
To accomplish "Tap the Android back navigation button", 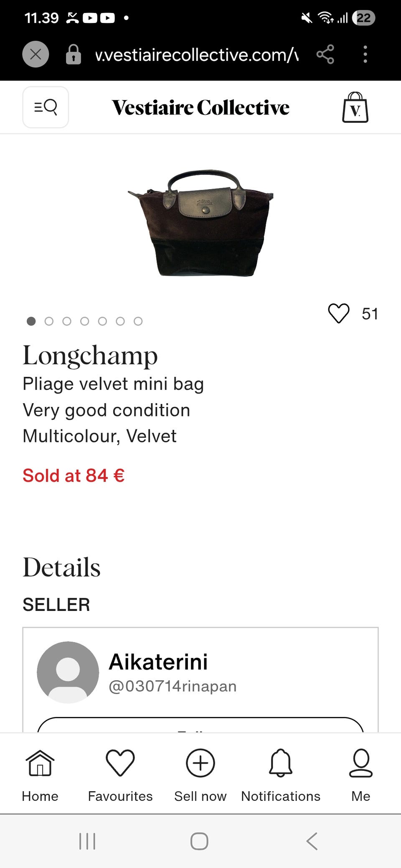I will (x=312, y=841).
